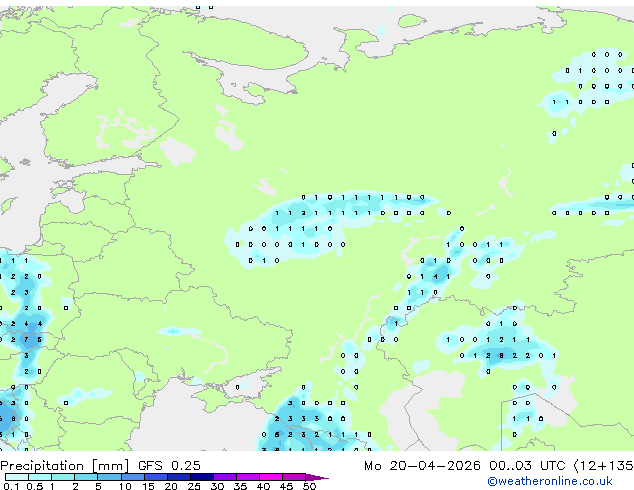Click the 15–20 mm legend color box

click(x=156, y=477)
